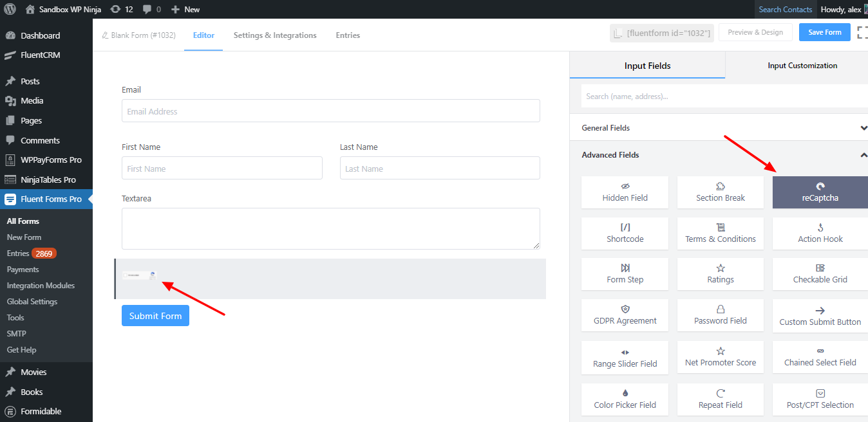This screenshot has height=422, width=868.
Task: Add the Chained Select Field
Action: [820, 358]
